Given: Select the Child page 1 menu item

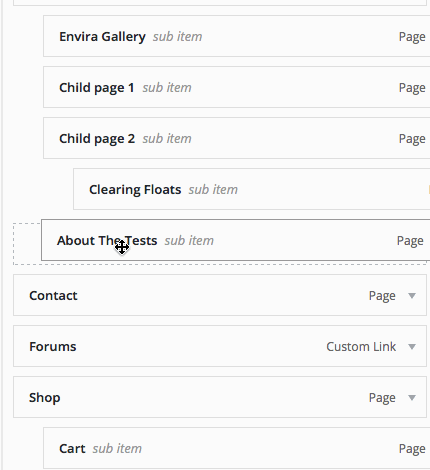Looking at the screenshot, I should tap(237, 87).
